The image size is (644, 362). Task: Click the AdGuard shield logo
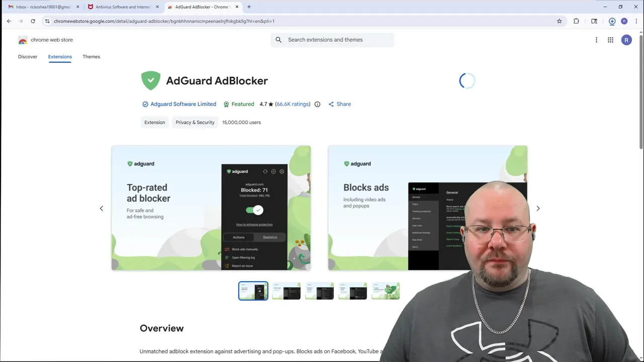click(150, 80)
